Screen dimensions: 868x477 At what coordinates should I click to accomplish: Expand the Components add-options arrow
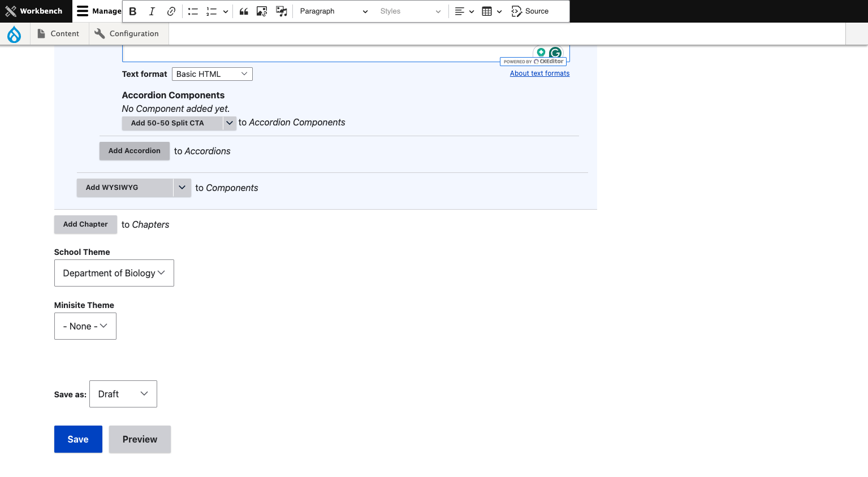pos(182,188)
